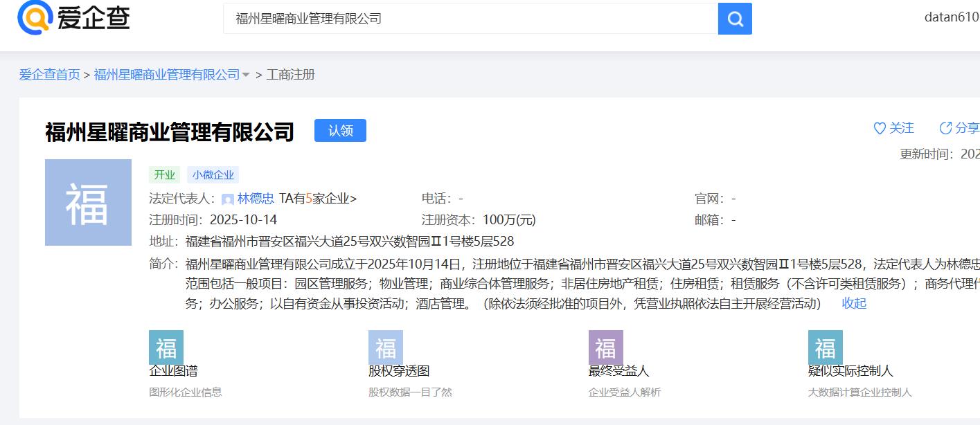Click the 分享 share icon
This screenshot has height=425, width=980.
click(945, 128)
